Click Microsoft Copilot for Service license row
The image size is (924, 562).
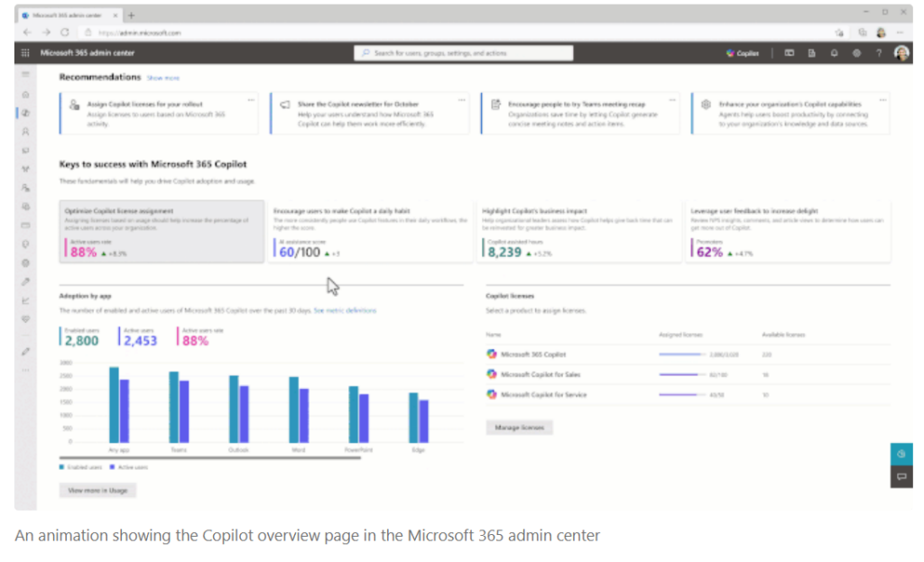688,395
